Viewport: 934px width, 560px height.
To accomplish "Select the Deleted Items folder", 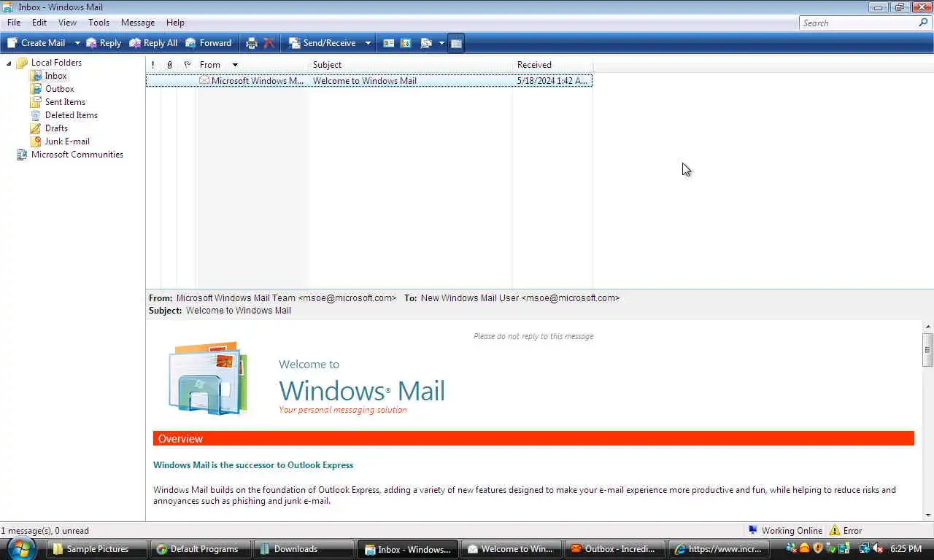I will point(71,115).
